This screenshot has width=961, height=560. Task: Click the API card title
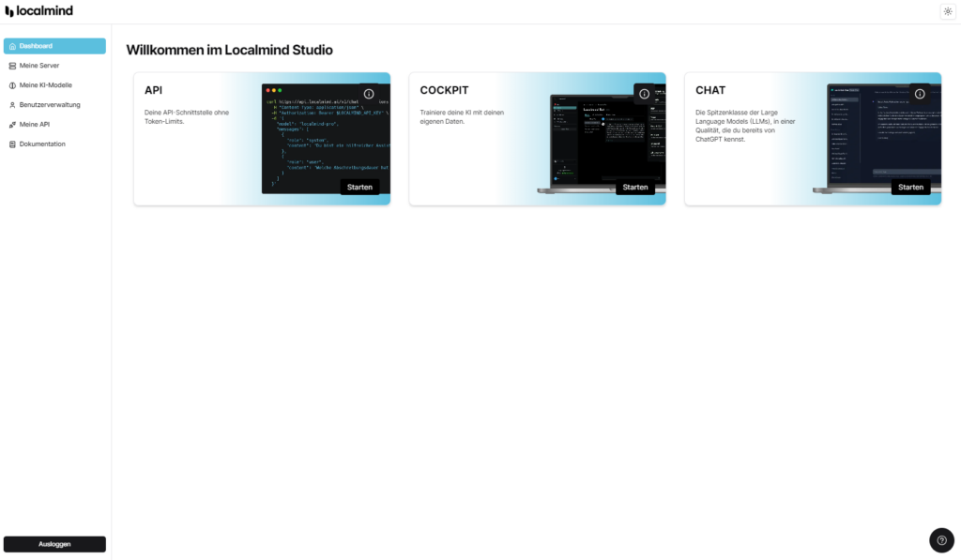point(153,90)
